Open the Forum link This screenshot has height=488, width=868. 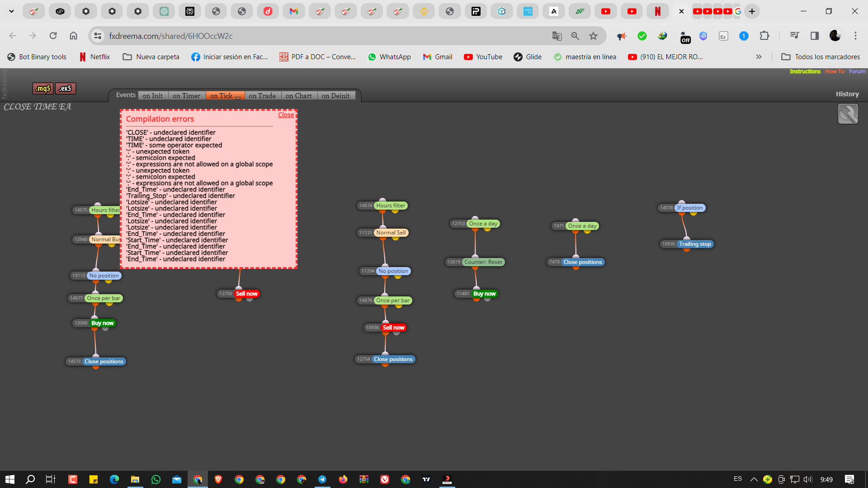tap(857, 71)
